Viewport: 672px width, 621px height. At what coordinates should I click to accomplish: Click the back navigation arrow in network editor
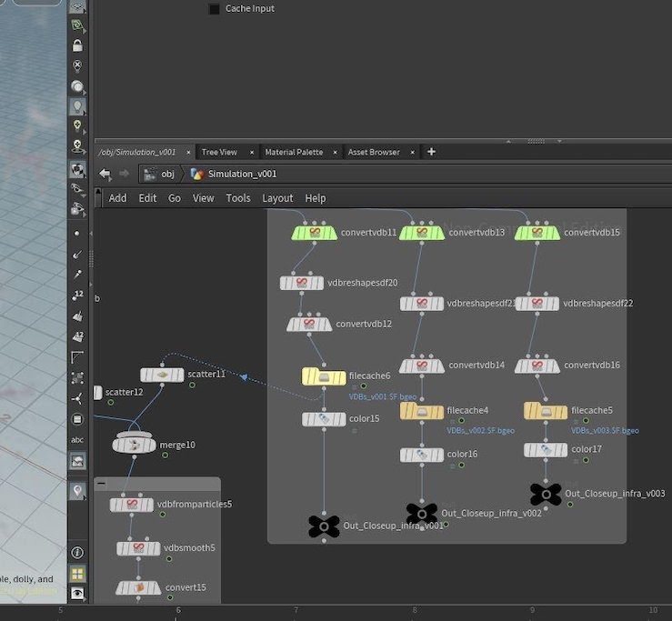[105, 174]
